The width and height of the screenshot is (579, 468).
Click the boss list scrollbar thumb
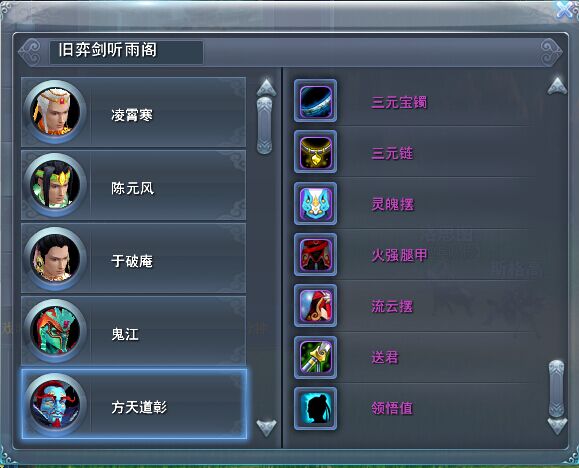click(265, 126)
